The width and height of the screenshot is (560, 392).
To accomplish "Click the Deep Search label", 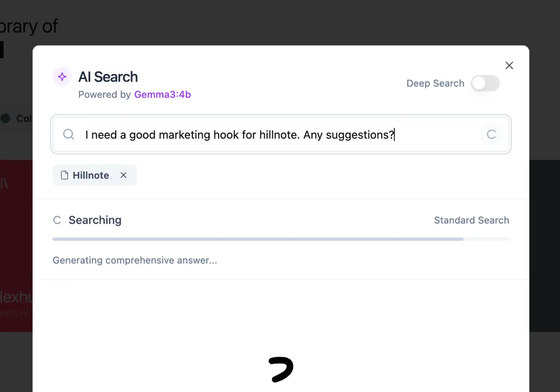I will pos(435,83).
